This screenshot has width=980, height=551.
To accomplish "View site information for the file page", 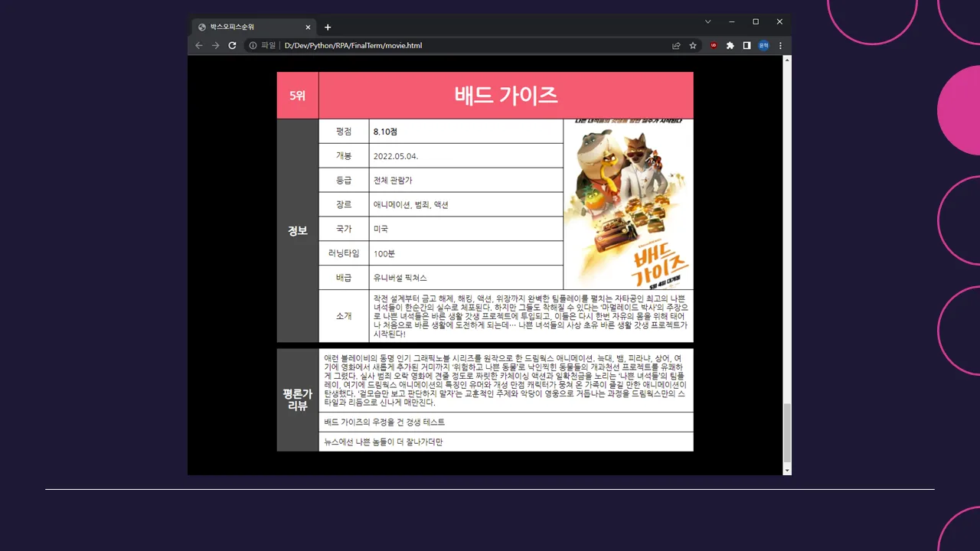I will [x=253, y=45].
